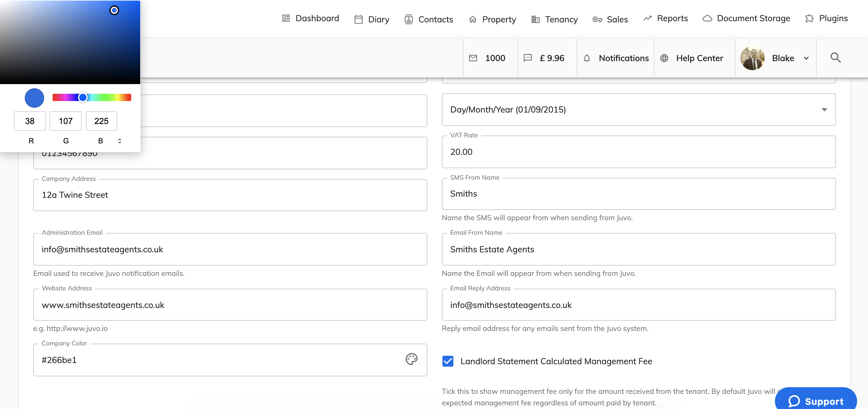The image size is (868, 409).
Task: Click the blue color preview swatch
Action: coord(34,98)
